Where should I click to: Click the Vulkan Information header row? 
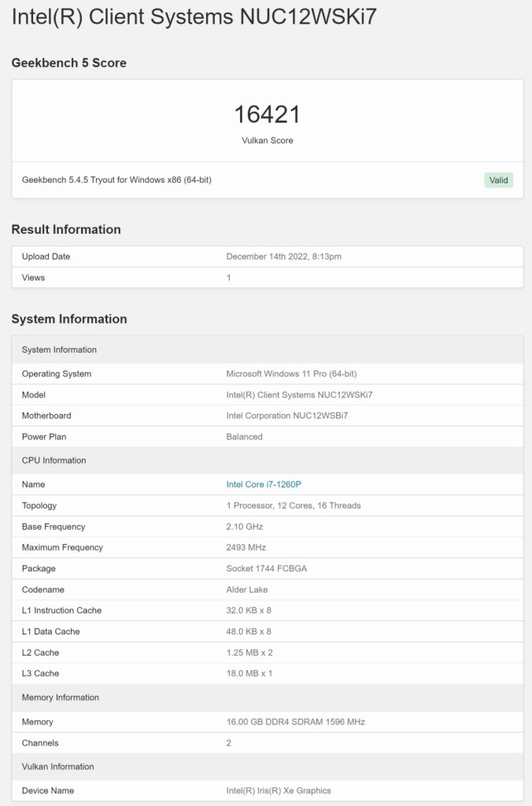click(x=268, y=767)
